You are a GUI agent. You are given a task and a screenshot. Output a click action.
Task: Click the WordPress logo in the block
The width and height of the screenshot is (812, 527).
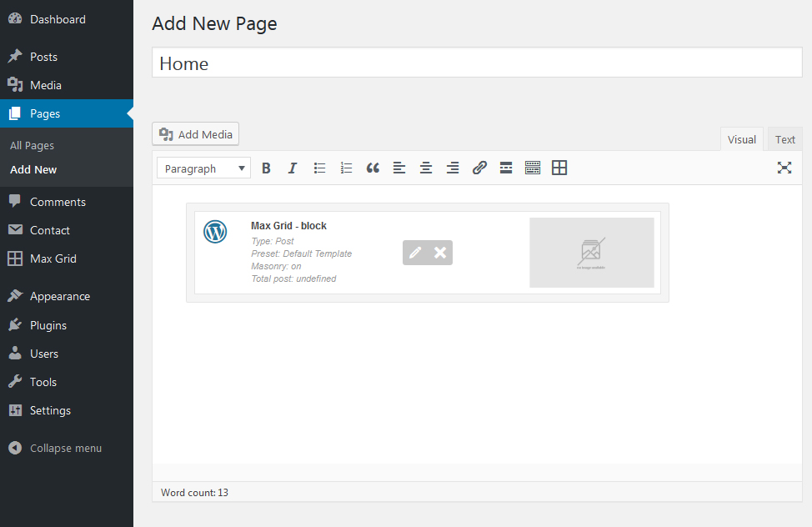pos(215,232)
